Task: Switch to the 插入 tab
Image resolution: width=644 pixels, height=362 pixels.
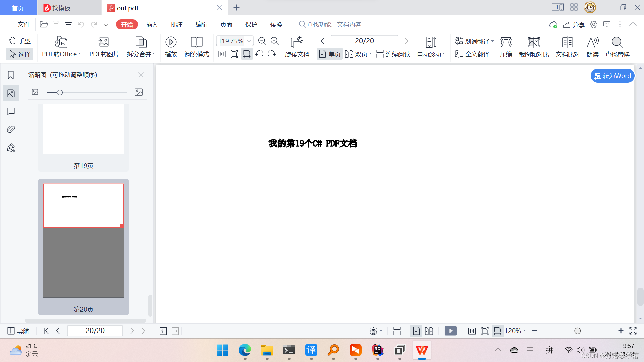Action: (x=152, y=24)
